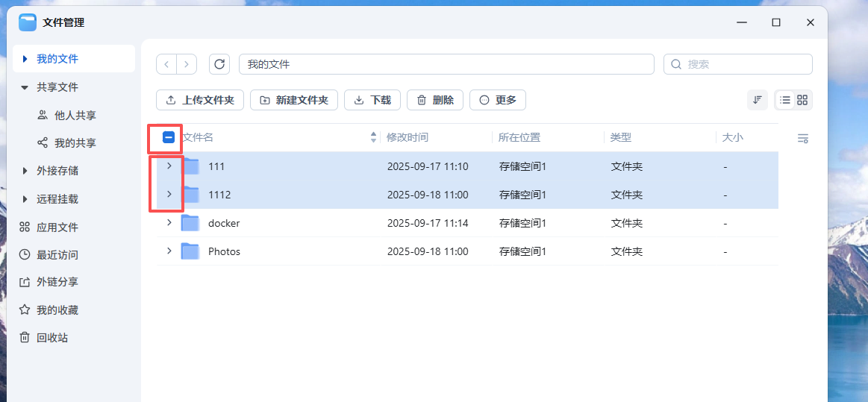This screenshot has height=402, width=868.
Task: Expand the docker folder row chevron
Action: 169,222
